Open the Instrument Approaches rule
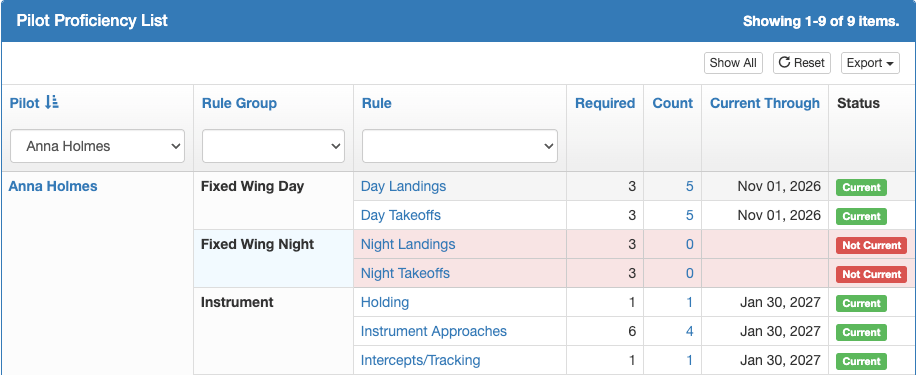The image size is (916, 375). (433, 331)
